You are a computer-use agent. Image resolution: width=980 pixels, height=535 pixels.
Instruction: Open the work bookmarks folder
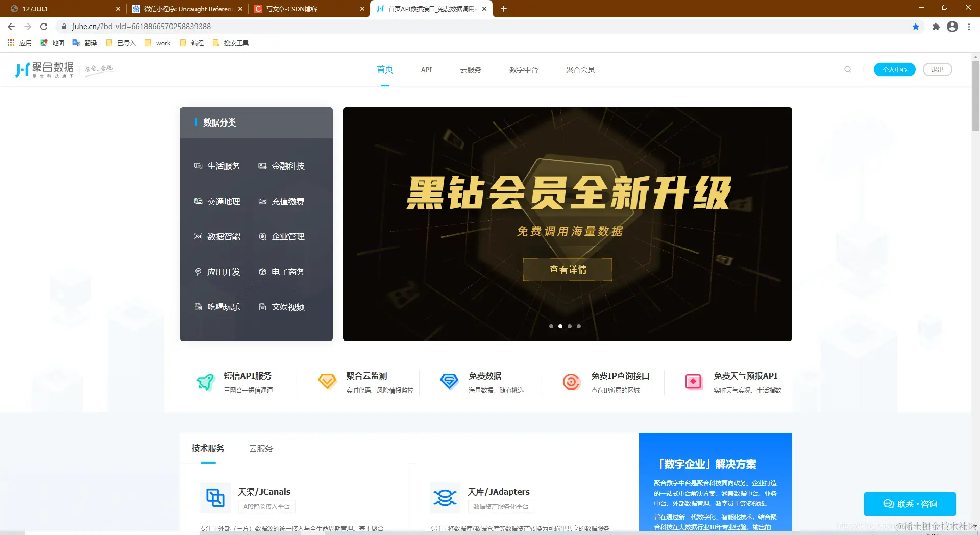158,43
